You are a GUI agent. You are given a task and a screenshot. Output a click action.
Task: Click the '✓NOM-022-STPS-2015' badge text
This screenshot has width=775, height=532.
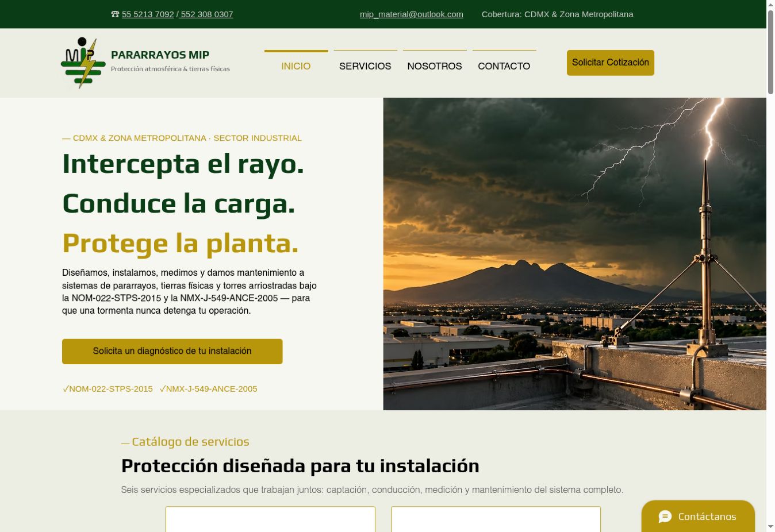coord(108,389)
